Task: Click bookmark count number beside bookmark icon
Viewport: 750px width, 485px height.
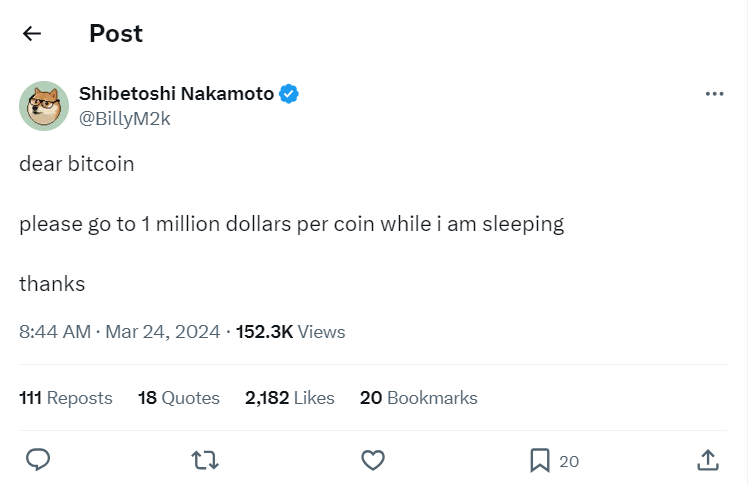Action: 569,461
